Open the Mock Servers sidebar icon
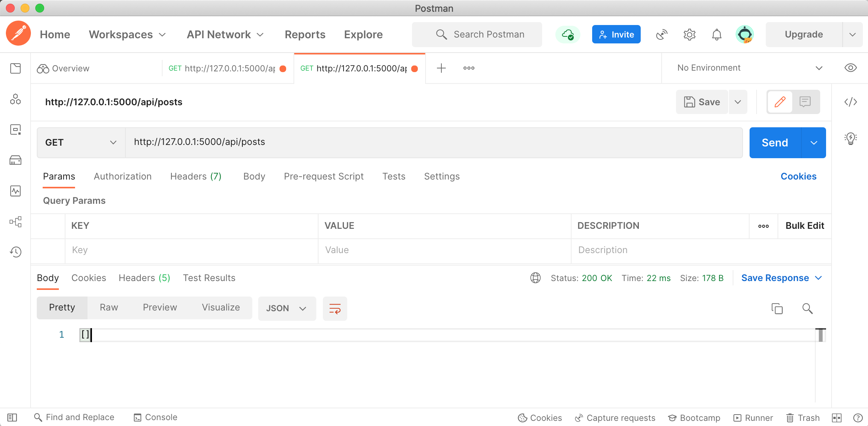This screenshot has height=426, width=868. click(15, 160)
